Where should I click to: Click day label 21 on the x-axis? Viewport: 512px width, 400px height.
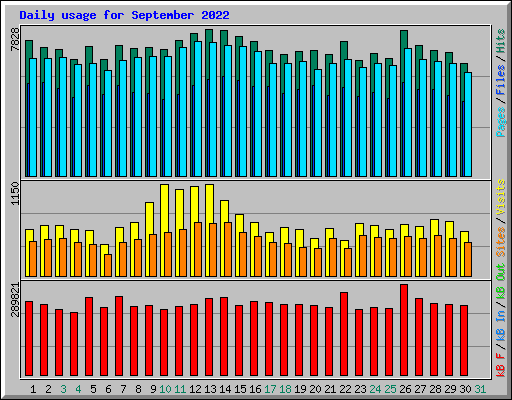point(330,389)
